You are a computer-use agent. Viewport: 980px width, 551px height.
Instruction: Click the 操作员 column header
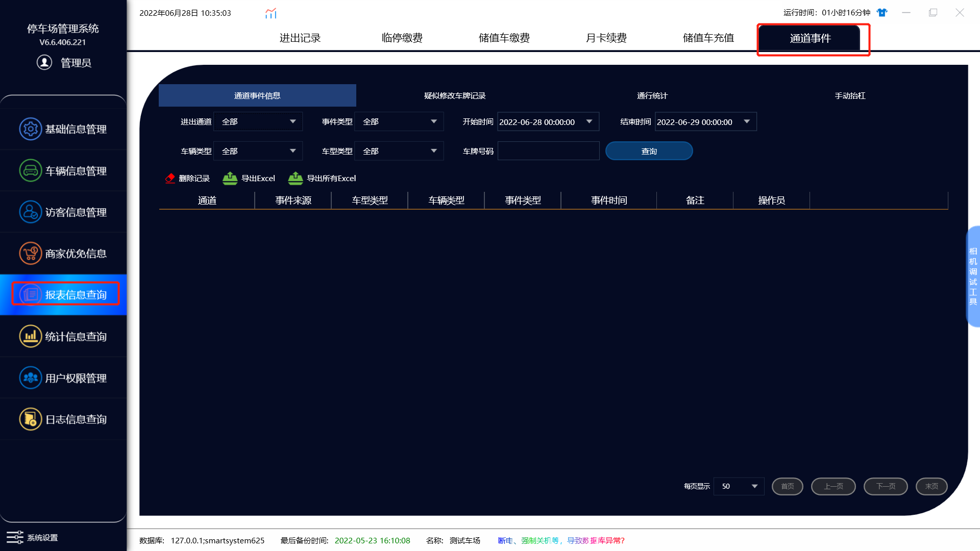[772, 201]
